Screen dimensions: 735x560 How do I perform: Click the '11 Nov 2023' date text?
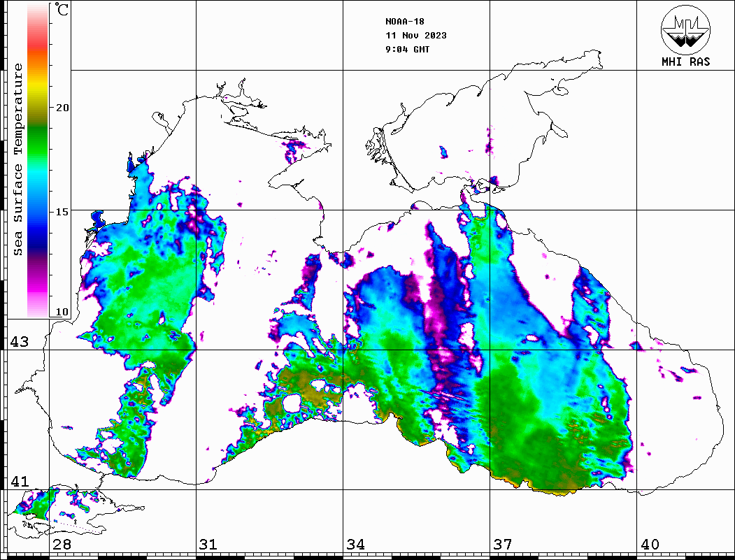point(416,36)
